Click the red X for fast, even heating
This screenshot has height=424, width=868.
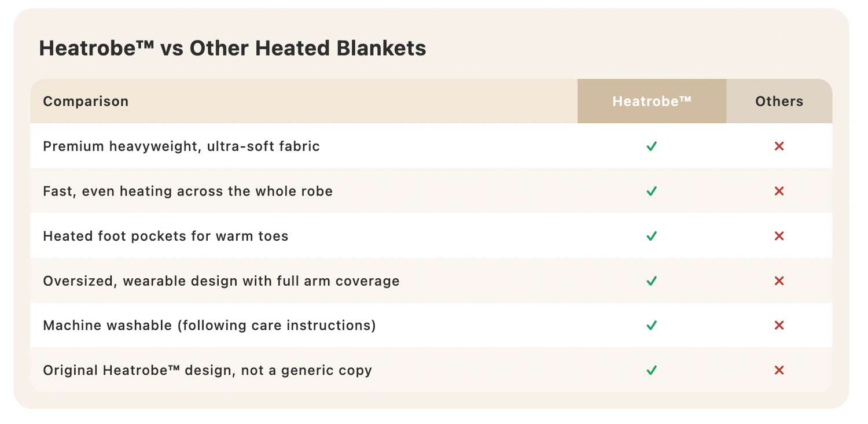(x=779, y=191)
